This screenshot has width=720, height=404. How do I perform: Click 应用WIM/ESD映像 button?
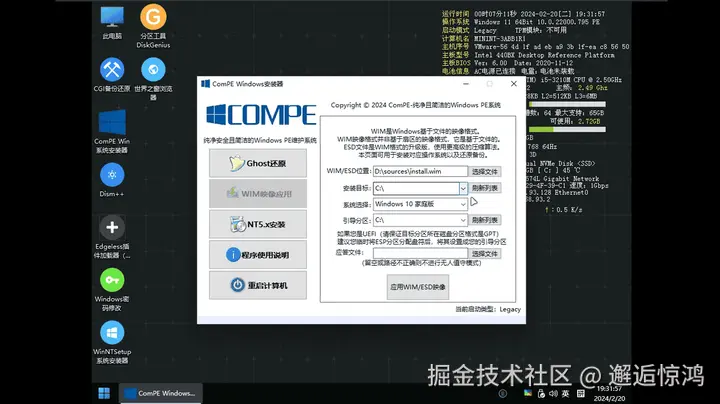[418, 287]
